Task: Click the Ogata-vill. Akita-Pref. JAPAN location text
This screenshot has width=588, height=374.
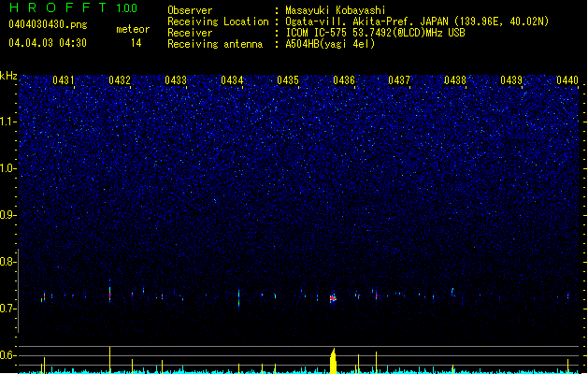Action: [x=417, y=22]
